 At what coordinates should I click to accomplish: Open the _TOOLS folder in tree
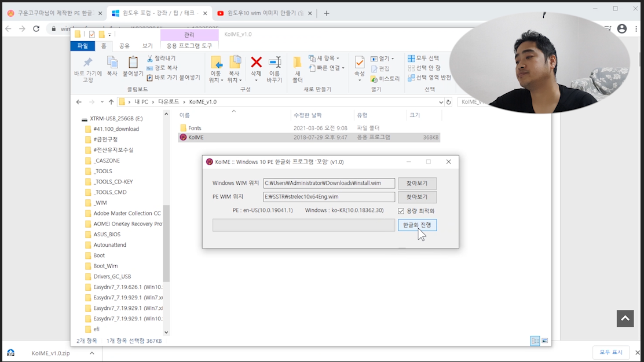(103, 171)
